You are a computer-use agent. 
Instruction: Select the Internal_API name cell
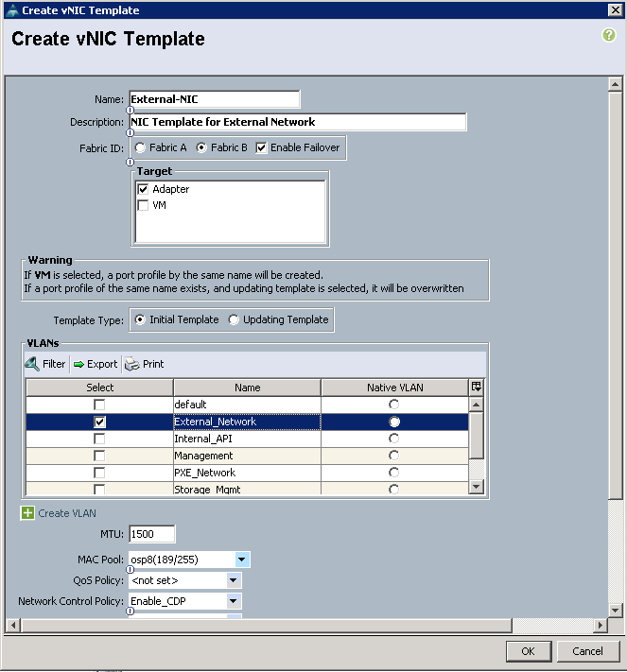[247, 439]
